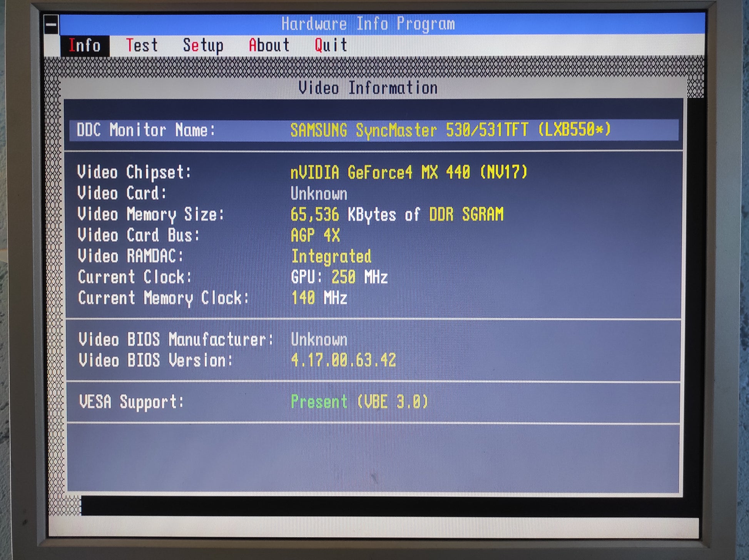Open the About menu

(269, 46)
